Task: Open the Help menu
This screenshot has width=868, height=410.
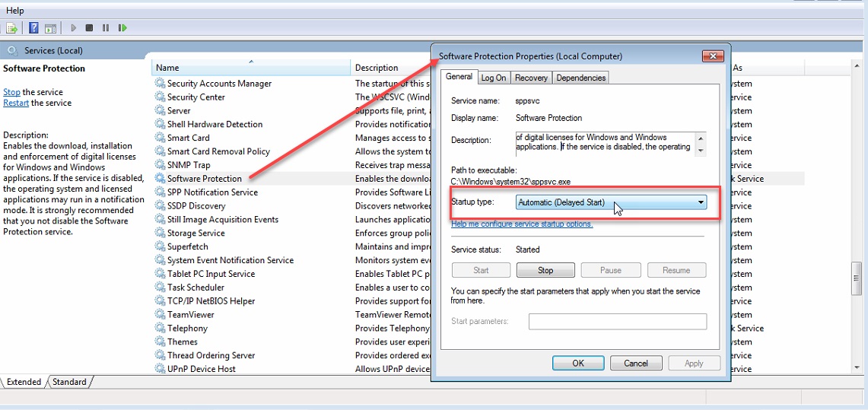Action: pos(15,11)
